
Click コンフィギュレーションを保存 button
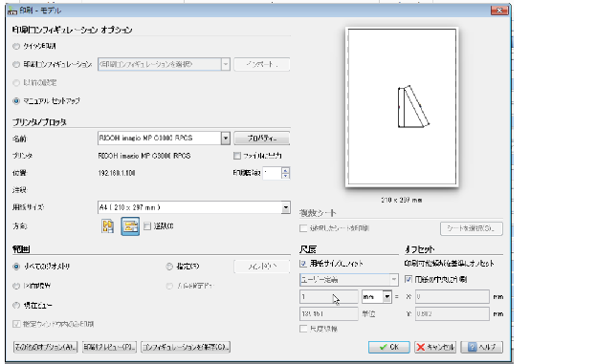tap(186, 347)
